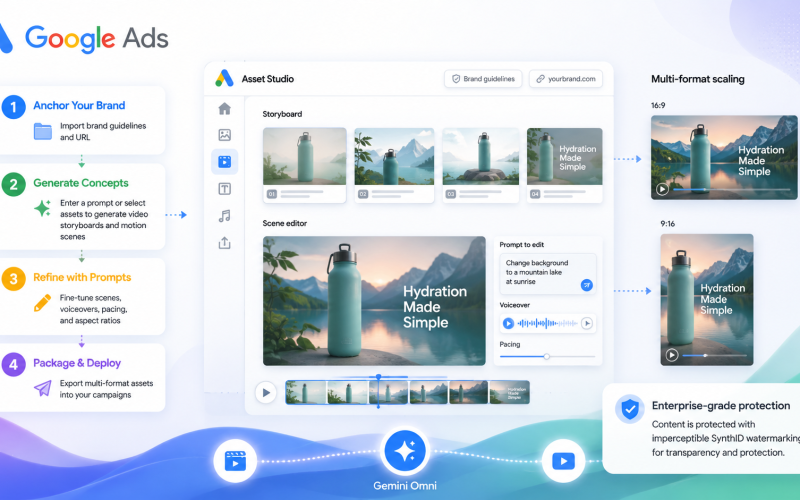Adjust the Pacing slider handle
800x500 pixels.
(546, 357)
